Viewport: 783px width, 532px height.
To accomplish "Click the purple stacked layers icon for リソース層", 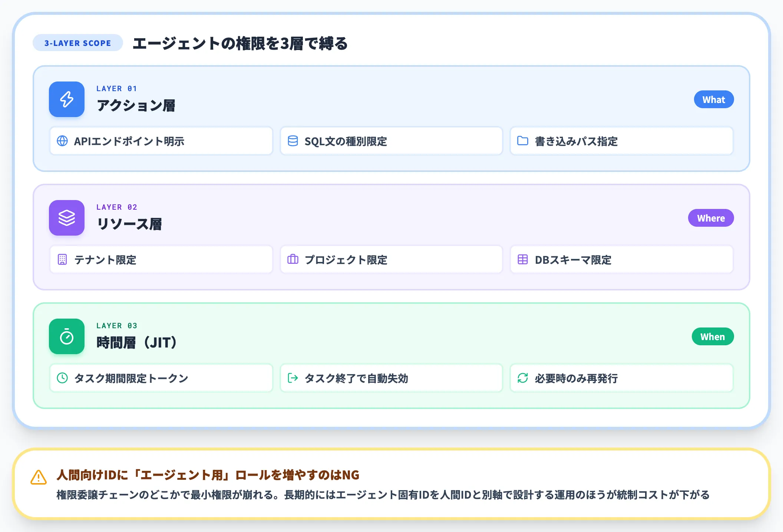I will 67,218.
